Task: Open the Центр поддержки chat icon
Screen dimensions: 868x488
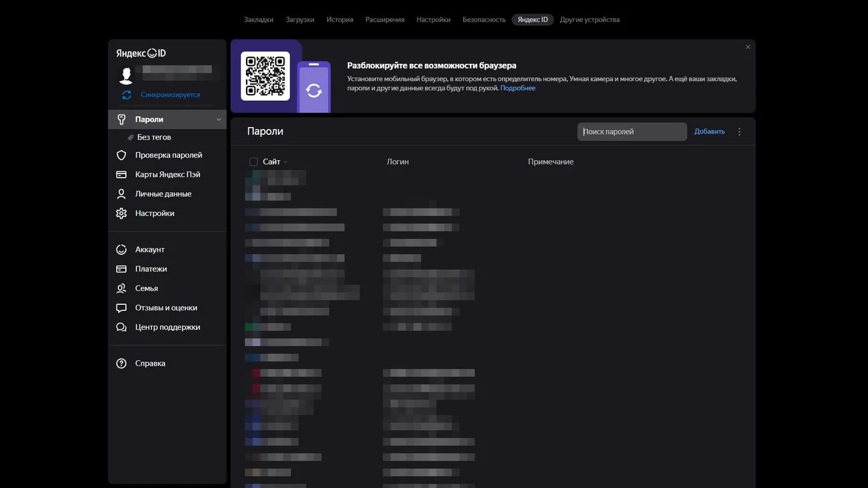Action: coord(121,327)
